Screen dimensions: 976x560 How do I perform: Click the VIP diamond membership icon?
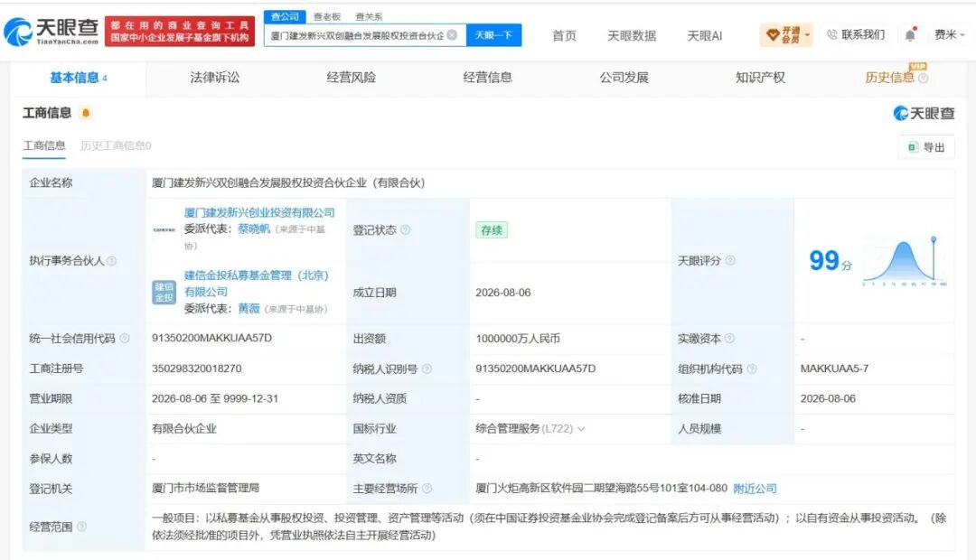(773, 35)
